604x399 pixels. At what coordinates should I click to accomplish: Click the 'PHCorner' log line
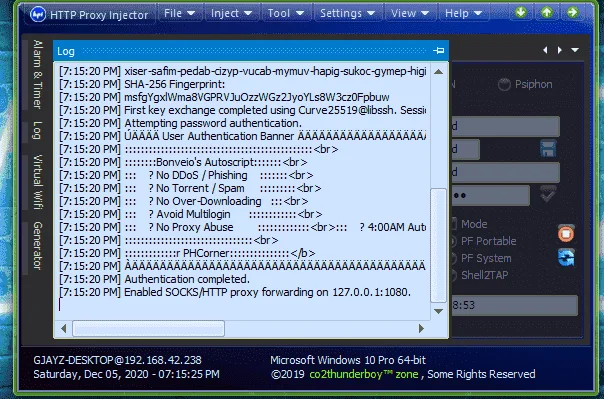pos(187,253)
